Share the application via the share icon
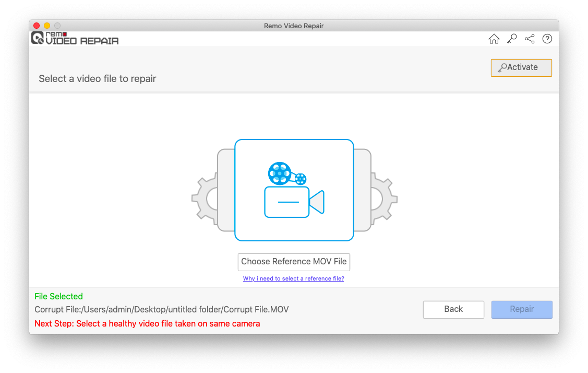 [529, 39]
